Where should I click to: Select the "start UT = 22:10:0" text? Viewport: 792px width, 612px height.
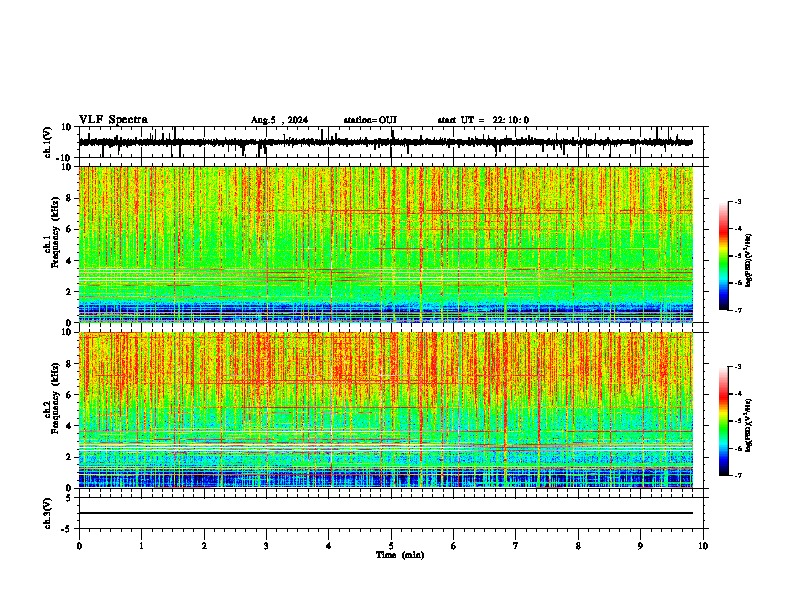[483, 120]
